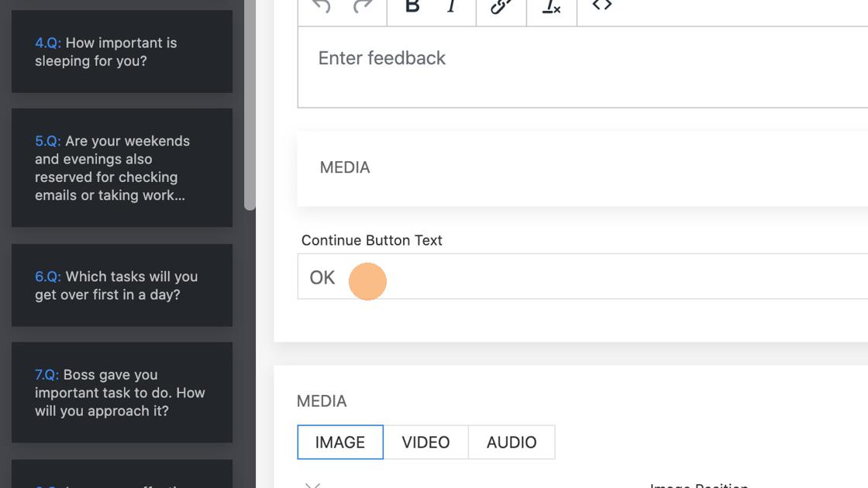Switch to the IMAGE media tab
868x488 pixels.
[339, 442]
